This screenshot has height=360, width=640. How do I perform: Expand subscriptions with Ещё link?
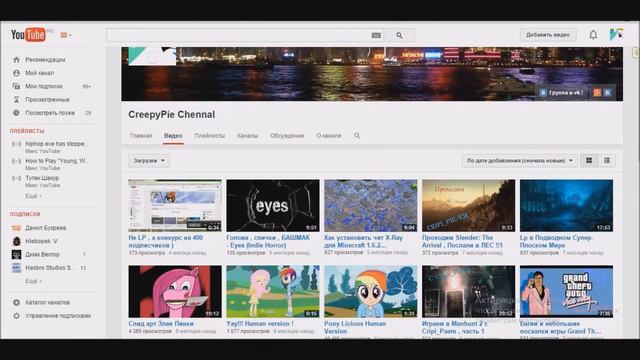tap(33, 281)
